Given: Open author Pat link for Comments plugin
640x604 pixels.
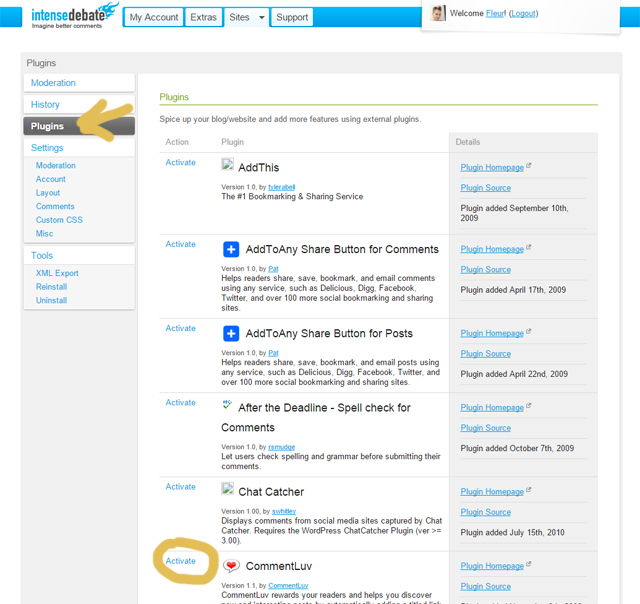Looking at the screenshot, I should point(273,269).
